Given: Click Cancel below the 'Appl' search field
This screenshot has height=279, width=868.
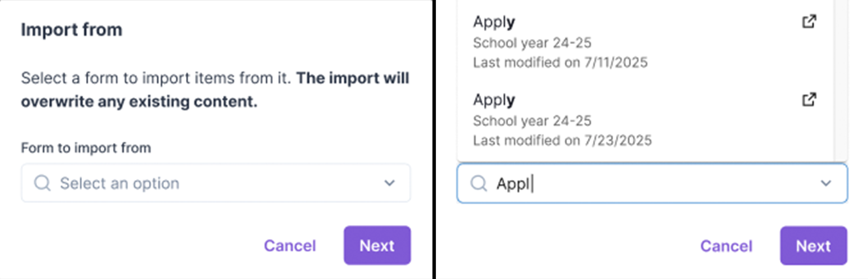Looking at the screenshot, I should click(726, 246).
